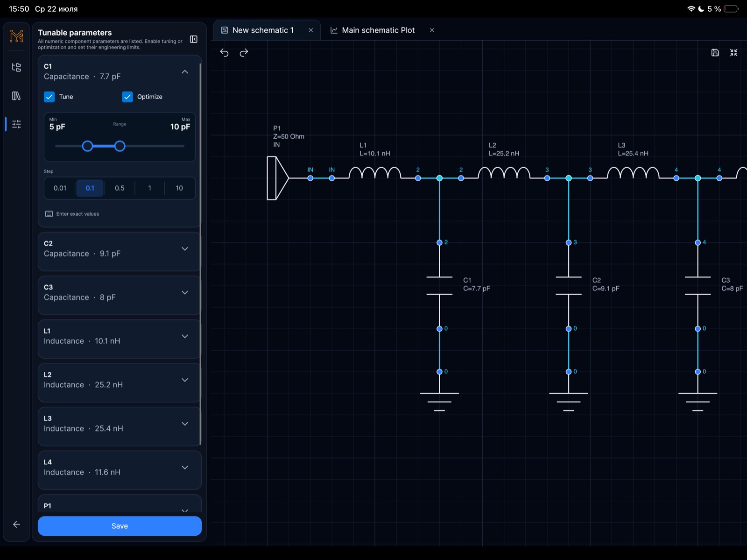747x560 pixels.
Task: Click the app logo icon in the sidebar
Action: pyautogui.click(x=17, y=36)
